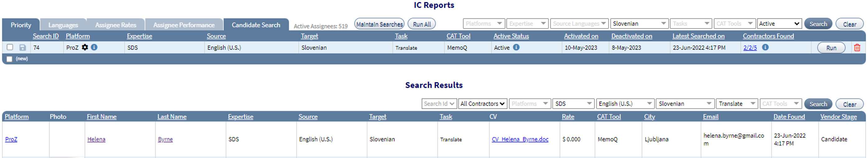The image size is (868, 158).
Task: Expand the Platforms filter in IC Reports
Action: click(x=483, y=24)
